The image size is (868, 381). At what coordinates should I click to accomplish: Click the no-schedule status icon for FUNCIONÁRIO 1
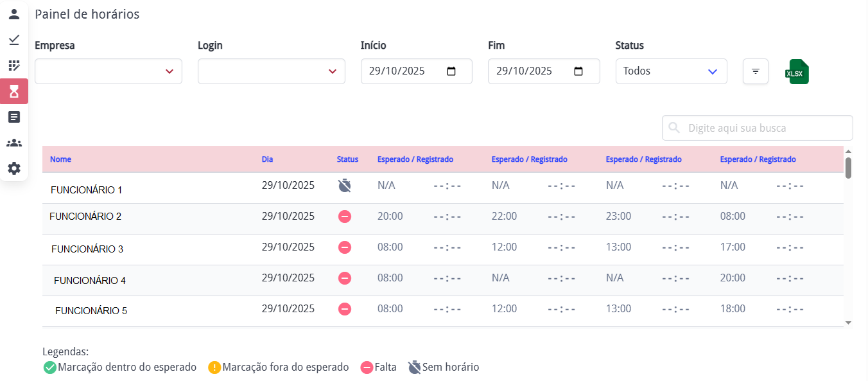345,186
